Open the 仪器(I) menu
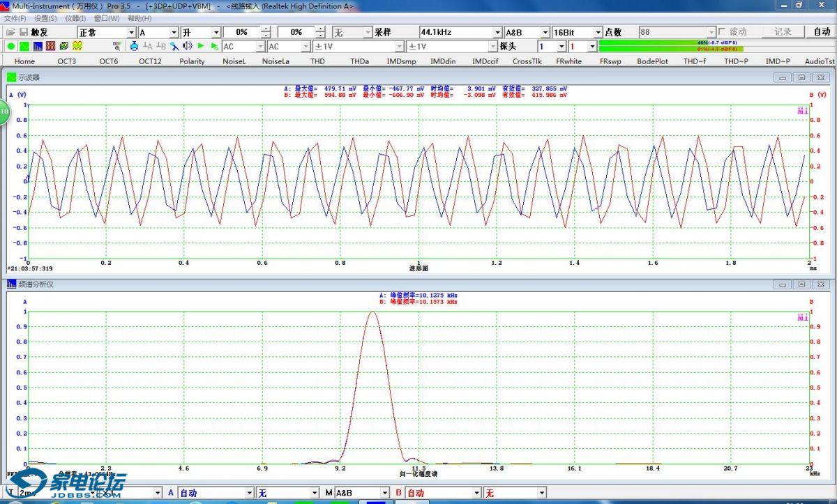The image size is (837, 504). (75, 18)
